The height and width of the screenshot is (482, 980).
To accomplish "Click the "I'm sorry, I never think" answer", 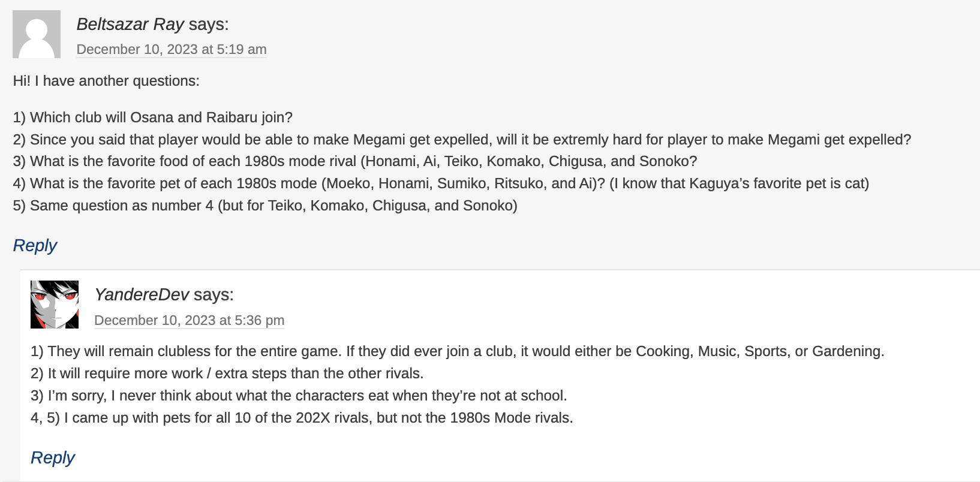I will click(x=299, y=396).
